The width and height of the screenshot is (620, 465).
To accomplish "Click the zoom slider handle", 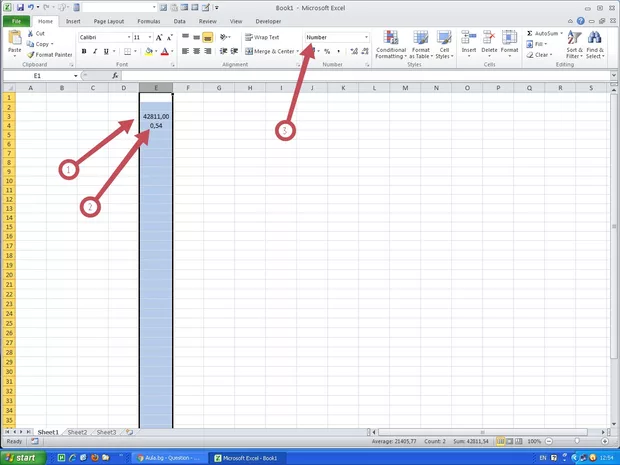I will tap(577, 441).
